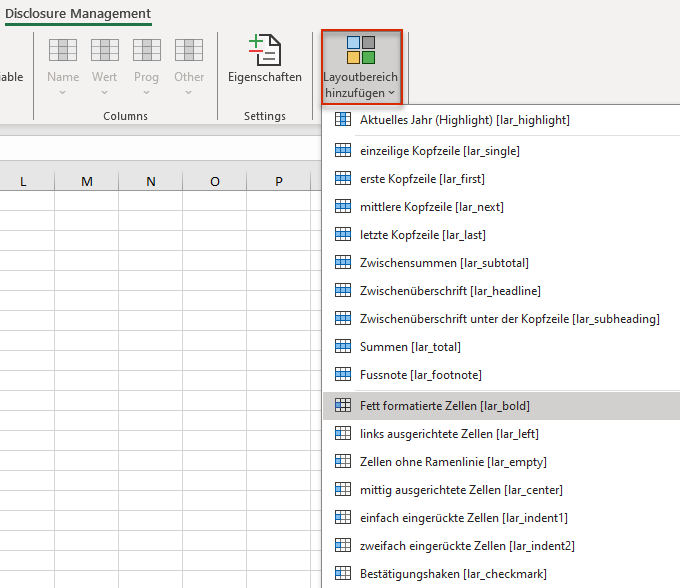This screenshot has width=680, height=588.
Task: Collapse the Layoutbereich hinzufügen dropdown arrow
Action: 392,93
